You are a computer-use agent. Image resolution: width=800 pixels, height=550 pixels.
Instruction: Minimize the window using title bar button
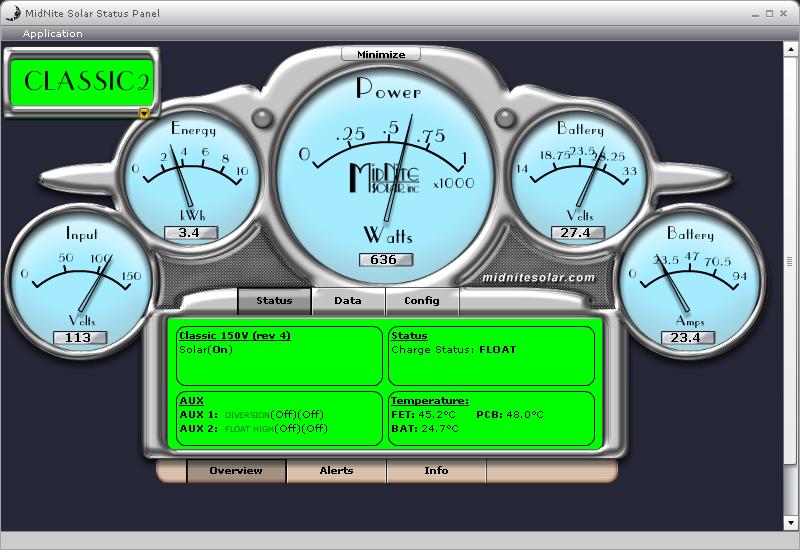[x=756, y=15]
